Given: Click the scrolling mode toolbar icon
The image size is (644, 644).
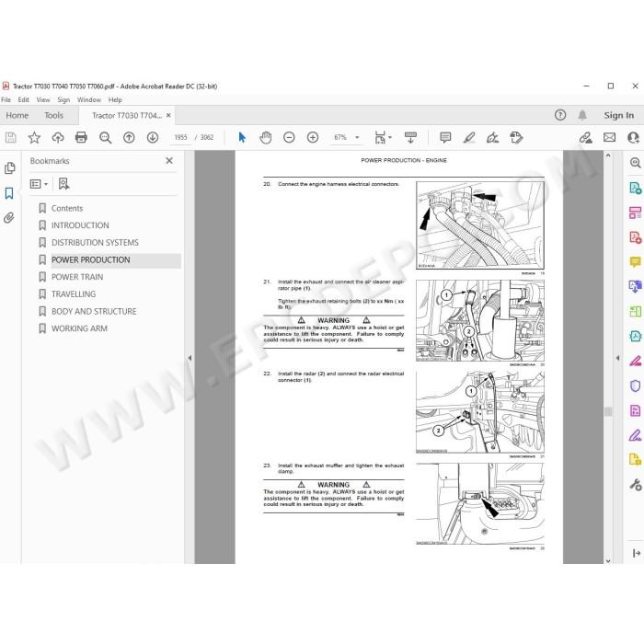Looking at the screenshot, I should tap(410, 137).
